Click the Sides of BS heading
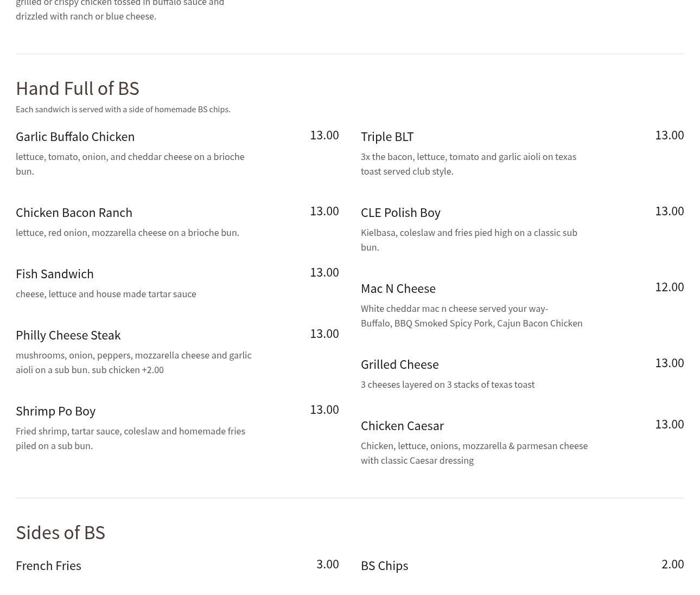 click(60, 533)
